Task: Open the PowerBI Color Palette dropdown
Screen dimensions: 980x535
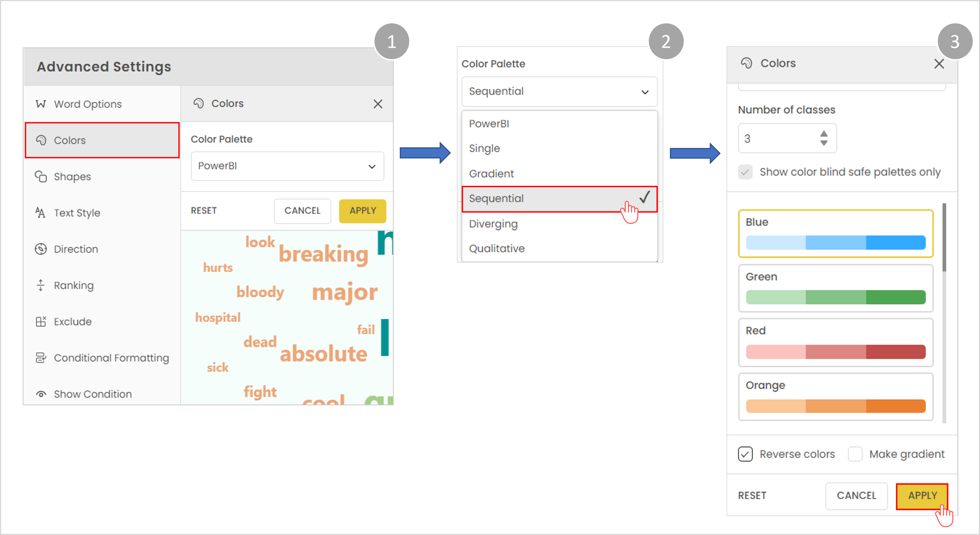Action: pyautogui.click(x=287, y=166)
